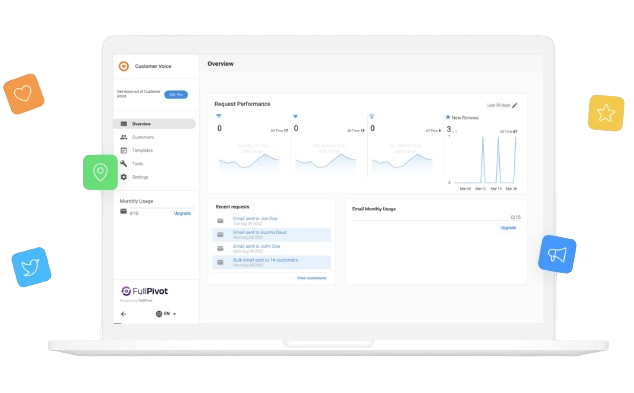Open the Customers sidebar item
This screenshot has width=634, height=393.
(154, 137)
